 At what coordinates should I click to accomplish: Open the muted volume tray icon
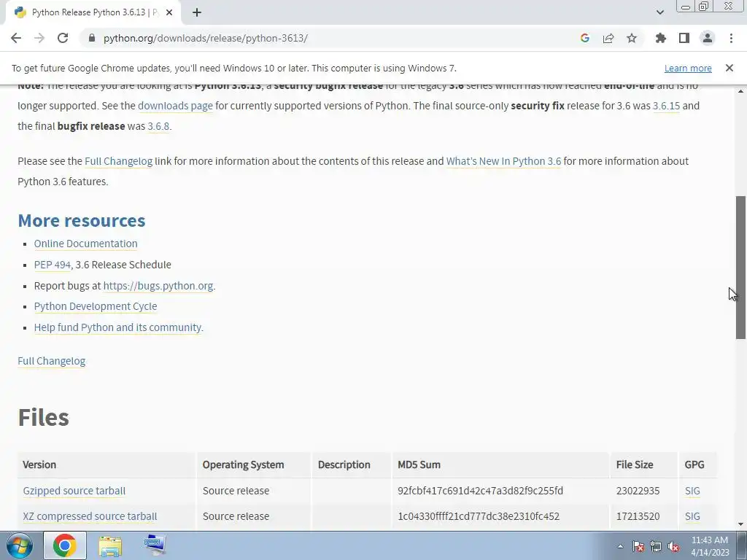coord(673,547)
